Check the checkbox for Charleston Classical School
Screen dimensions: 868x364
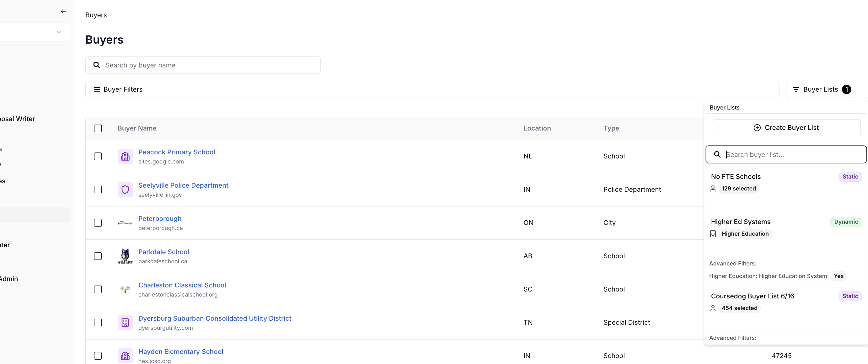coord(98,289)
